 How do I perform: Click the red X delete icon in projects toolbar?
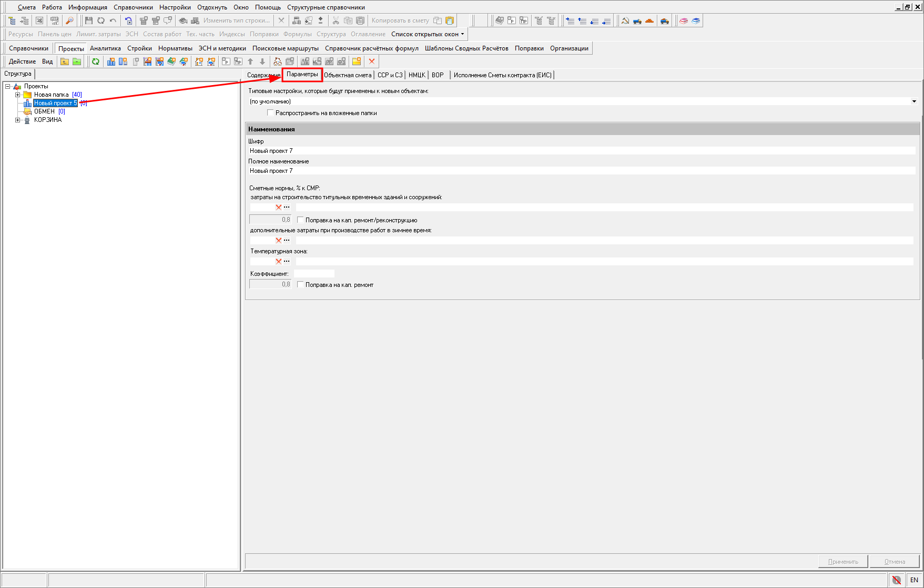372,61
